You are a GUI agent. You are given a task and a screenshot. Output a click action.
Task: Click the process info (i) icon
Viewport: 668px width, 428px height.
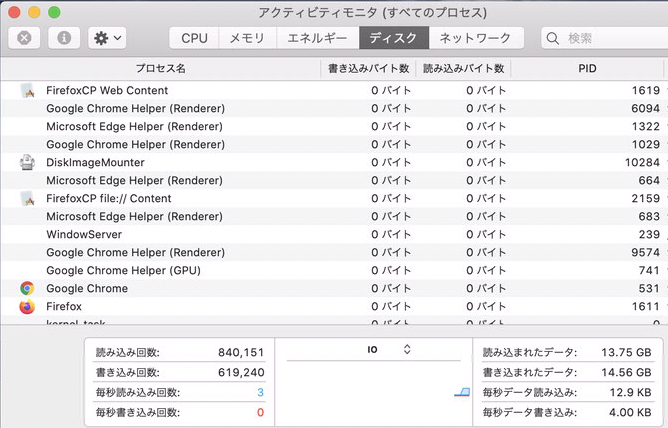(64, 38)
